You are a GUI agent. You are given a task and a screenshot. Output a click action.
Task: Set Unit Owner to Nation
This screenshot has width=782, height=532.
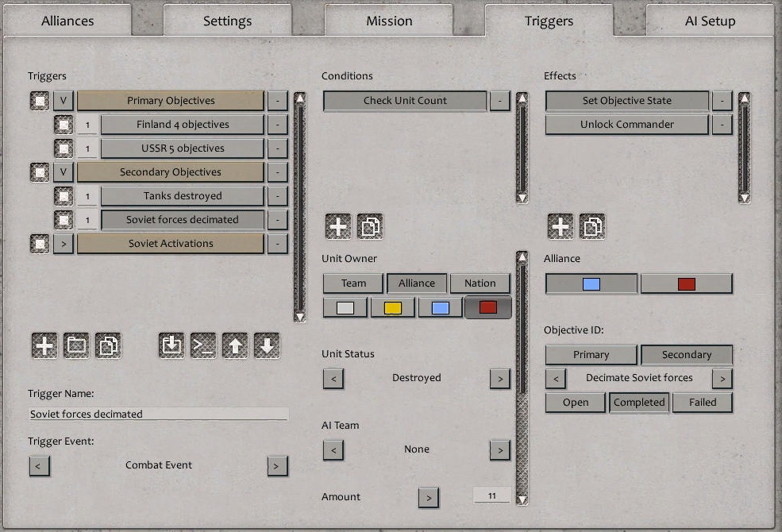click(480, 283)
